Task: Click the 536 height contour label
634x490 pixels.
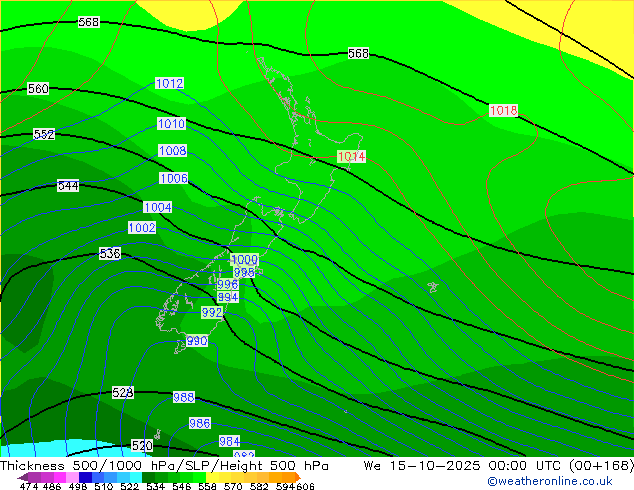Action: click(110, 253)
